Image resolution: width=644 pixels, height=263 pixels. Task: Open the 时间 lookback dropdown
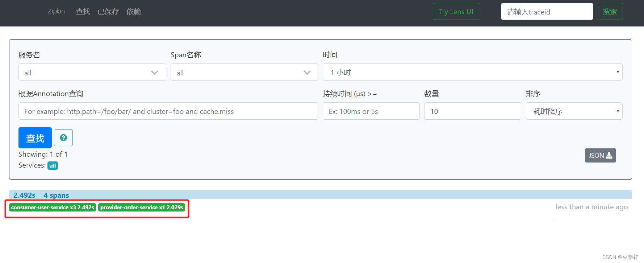(472, 72)
